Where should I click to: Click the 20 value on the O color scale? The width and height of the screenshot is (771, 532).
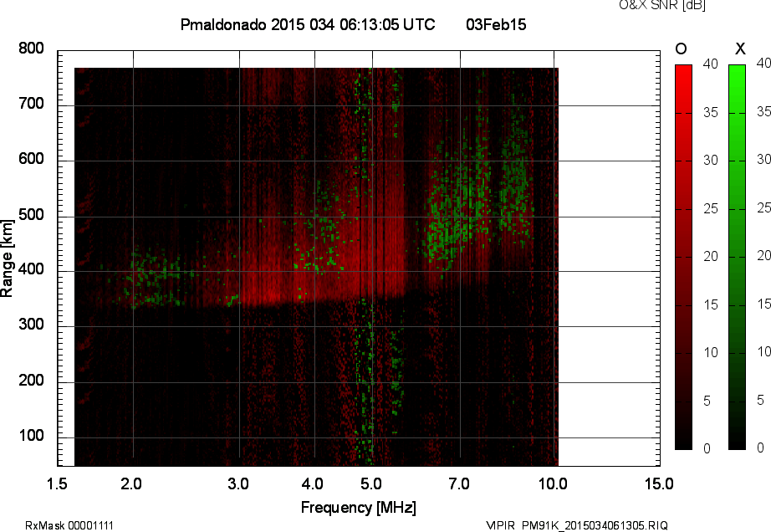pos(711,256)
